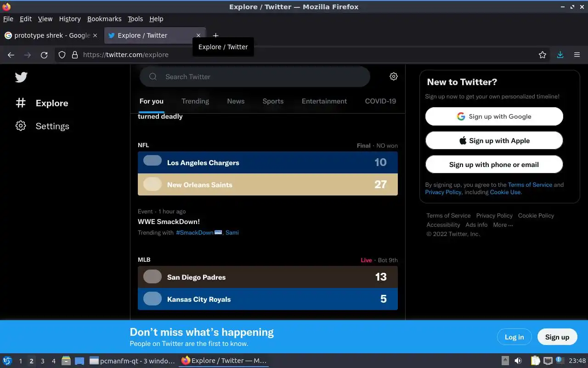588x368 pixels.
Task: Open the taskbar start menu icon
Action: click(7, 361)
